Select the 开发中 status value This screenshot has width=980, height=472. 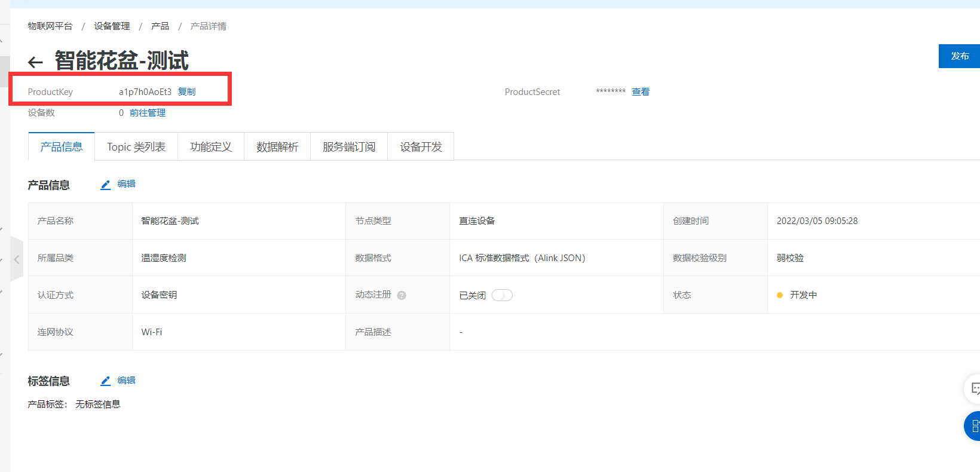[804, 295]
